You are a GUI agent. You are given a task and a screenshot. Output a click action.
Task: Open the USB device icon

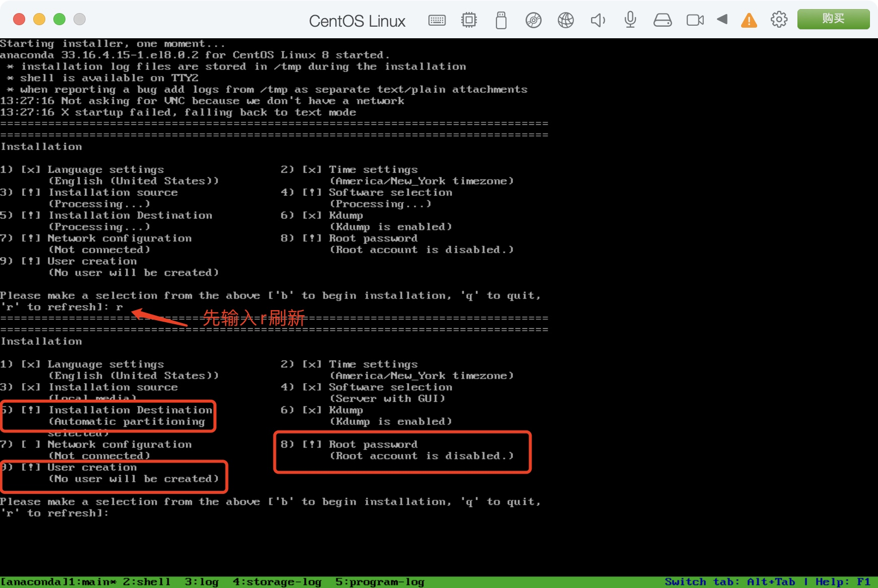click(x=501, y=20)
